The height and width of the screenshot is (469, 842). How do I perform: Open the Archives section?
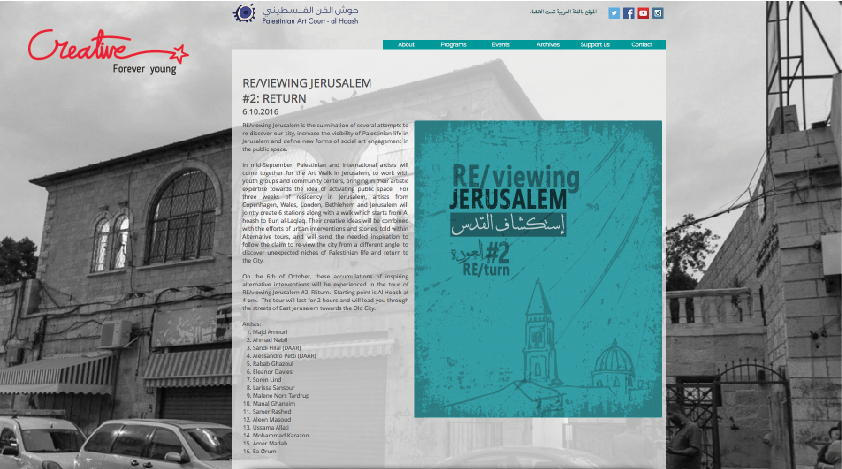pyautogui.click(x=547, y=45)
